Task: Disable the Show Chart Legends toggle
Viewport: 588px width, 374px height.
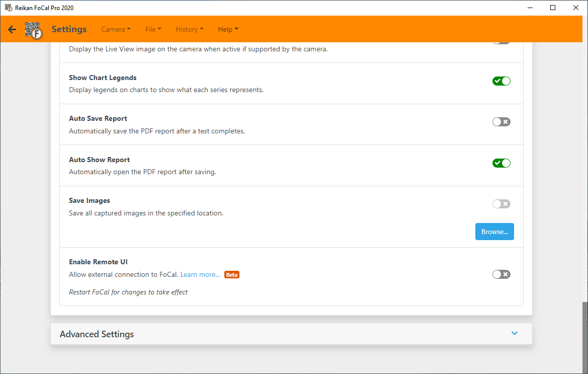Action: pyautogui.click(x=501, y=81)
